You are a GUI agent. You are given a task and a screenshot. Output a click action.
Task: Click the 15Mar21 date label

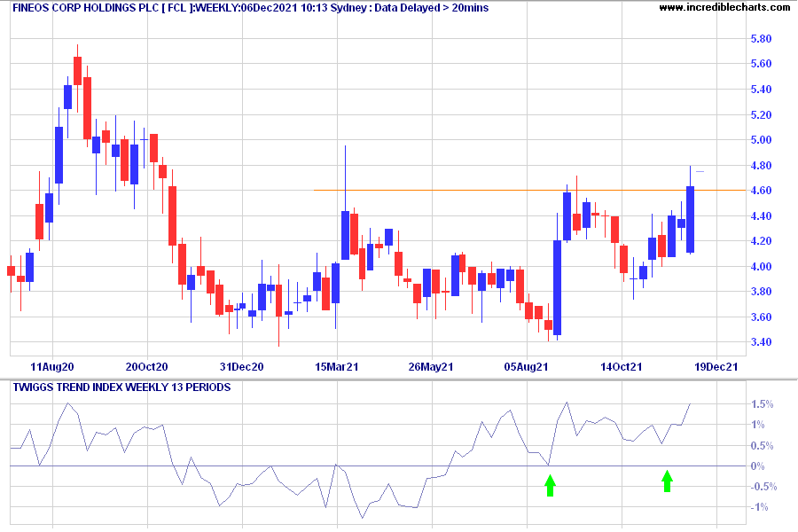point(336,366)
